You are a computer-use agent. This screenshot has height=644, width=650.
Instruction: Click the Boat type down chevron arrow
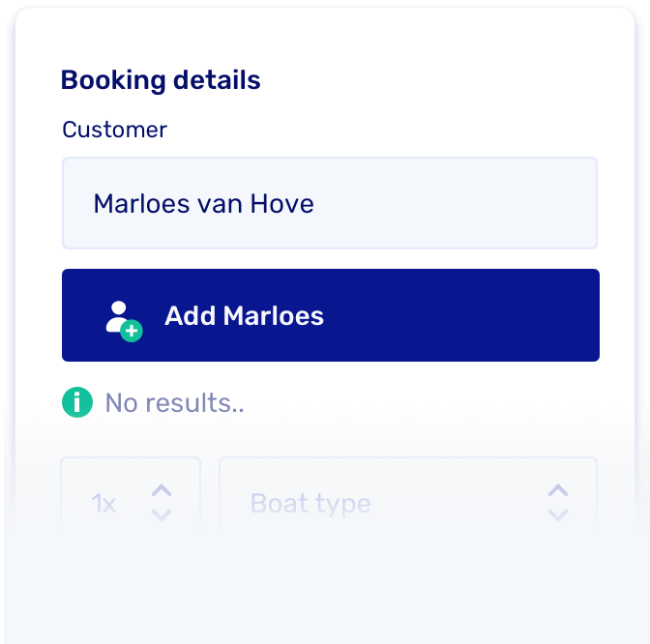pos(558,515)
